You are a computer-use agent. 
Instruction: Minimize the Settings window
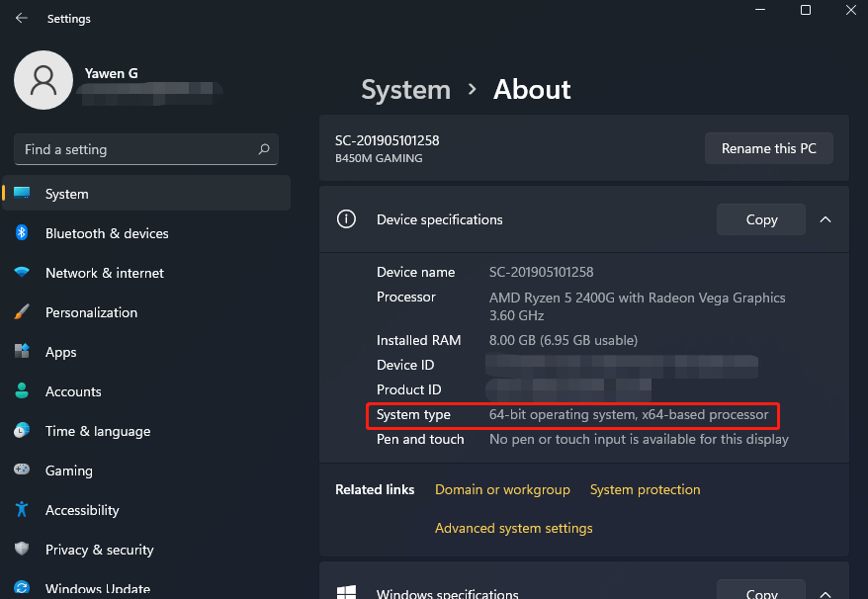tap(760, 10)
